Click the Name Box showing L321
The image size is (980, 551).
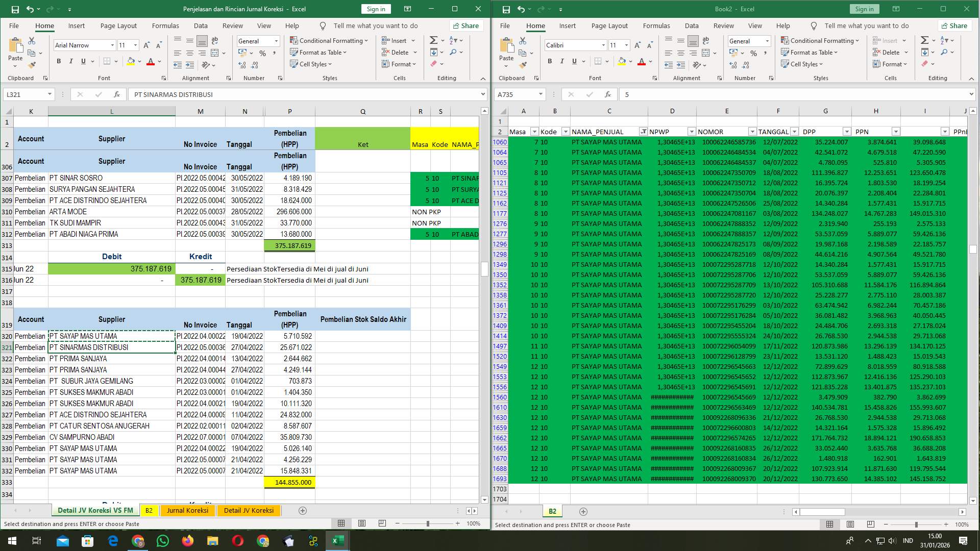coord(24,94)
